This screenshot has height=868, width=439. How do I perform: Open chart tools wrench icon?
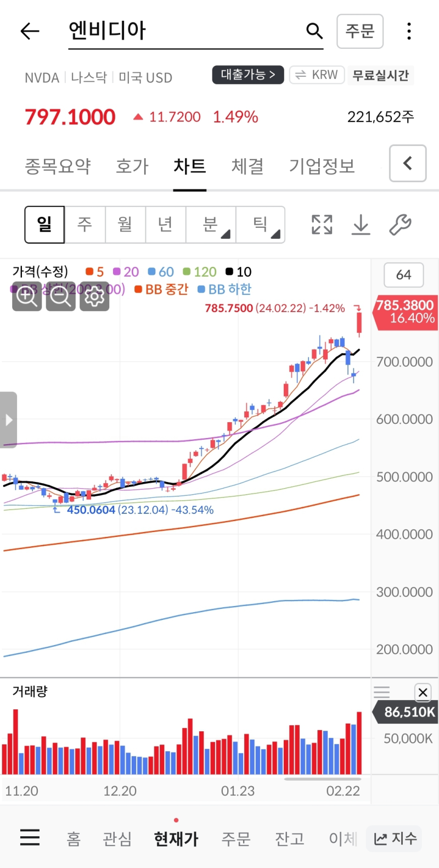click(400, 225)
